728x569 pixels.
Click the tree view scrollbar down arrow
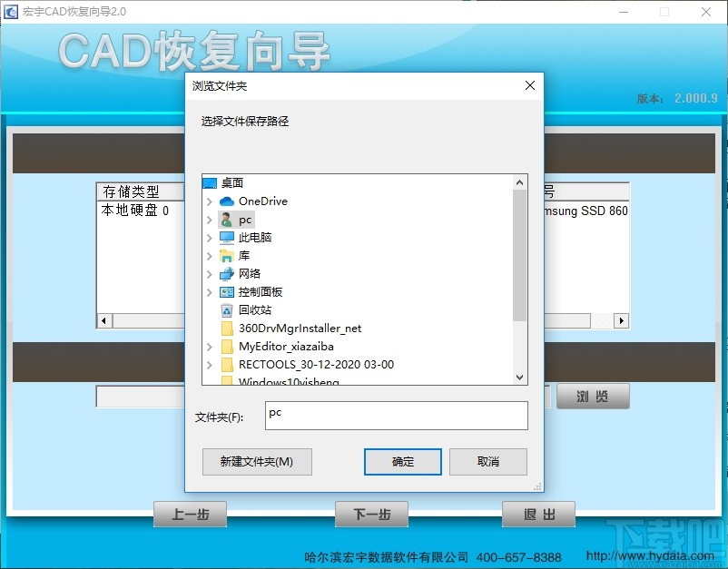519,378
